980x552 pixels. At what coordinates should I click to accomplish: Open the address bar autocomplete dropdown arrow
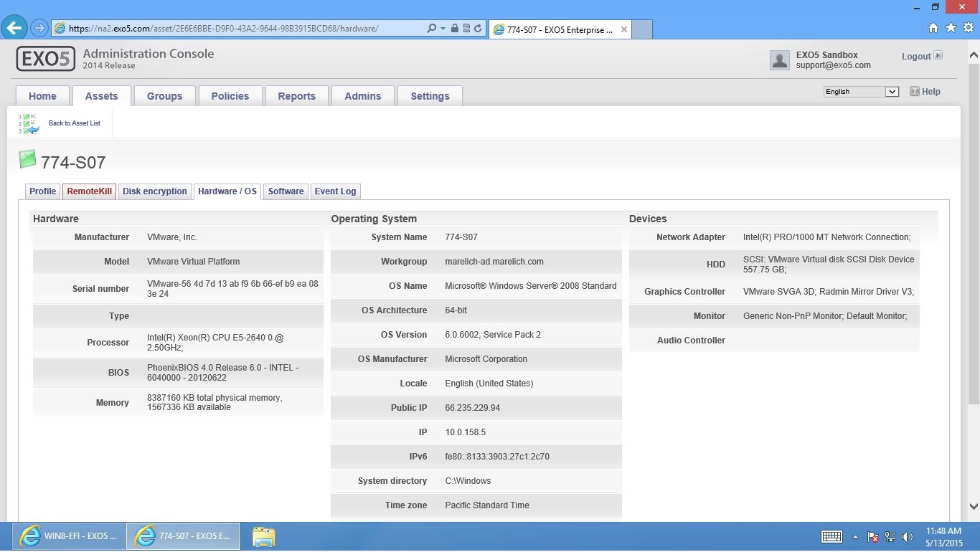pyautogui.click(x=443, y=29)
